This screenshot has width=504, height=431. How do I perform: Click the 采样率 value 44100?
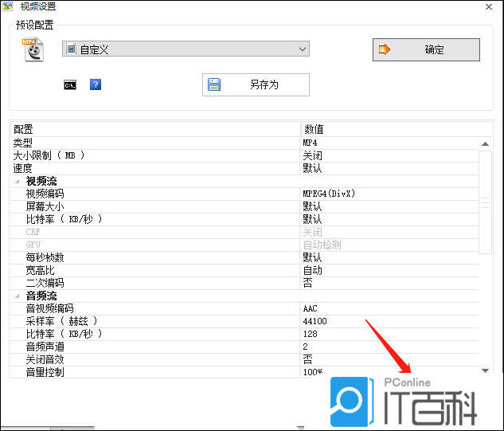(x=315, y=321)
